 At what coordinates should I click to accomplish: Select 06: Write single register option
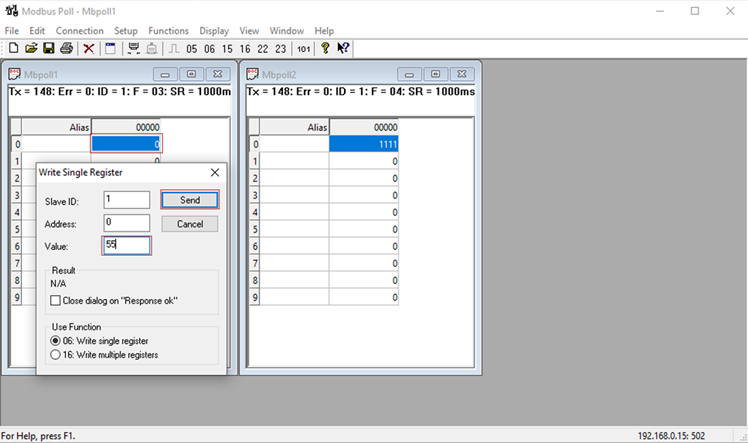55,341
